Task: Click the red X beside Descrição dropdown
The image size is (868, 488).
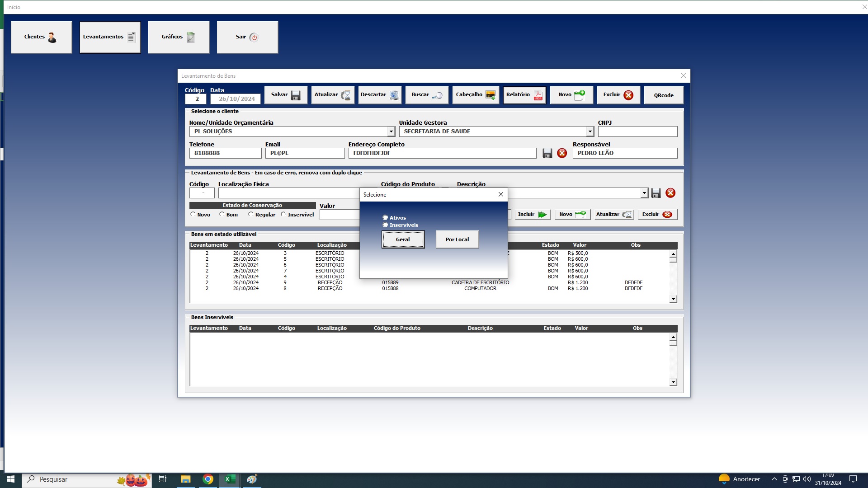Action: [x=670, y=193]
